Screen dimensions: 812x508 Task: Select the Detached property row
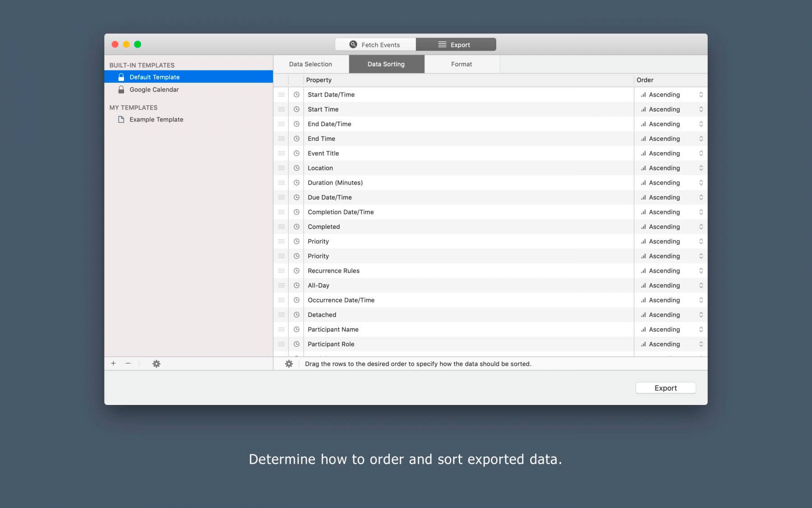[x=490, y=315]
